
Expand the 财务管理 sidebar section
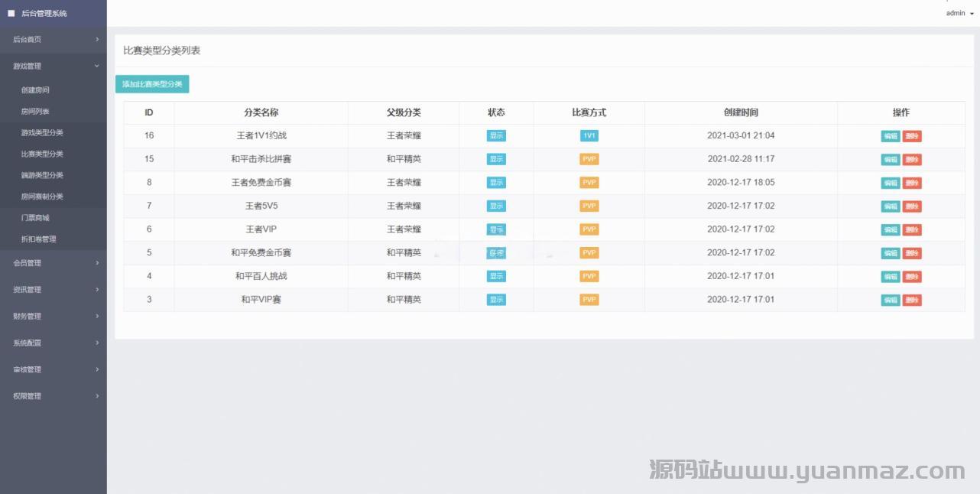pyautogui.click(x=54, y=317)
